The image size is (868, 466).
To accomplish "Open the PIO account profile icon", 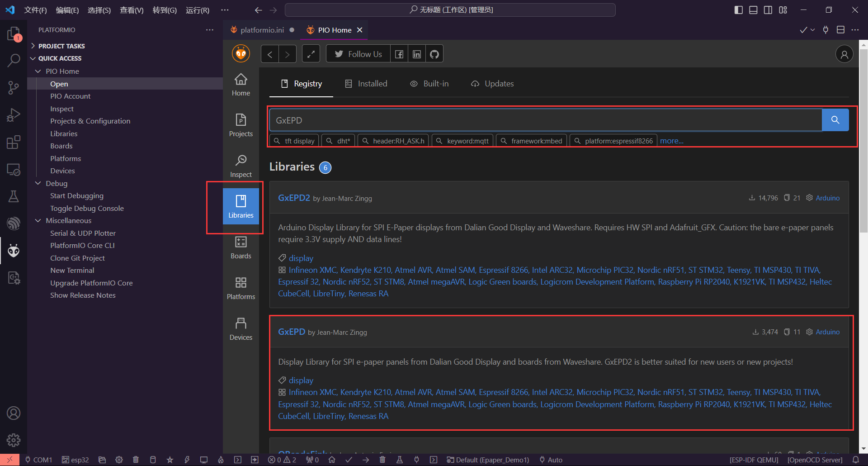I will tap(844, 54).
